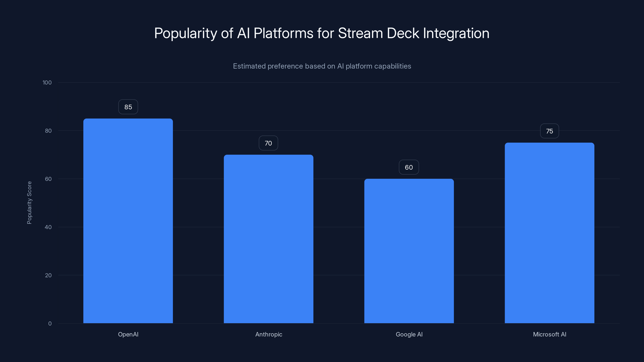Click the Google AI category label
Image resolution: width=644 pixels, height=362 pixels.
(409, 334)
